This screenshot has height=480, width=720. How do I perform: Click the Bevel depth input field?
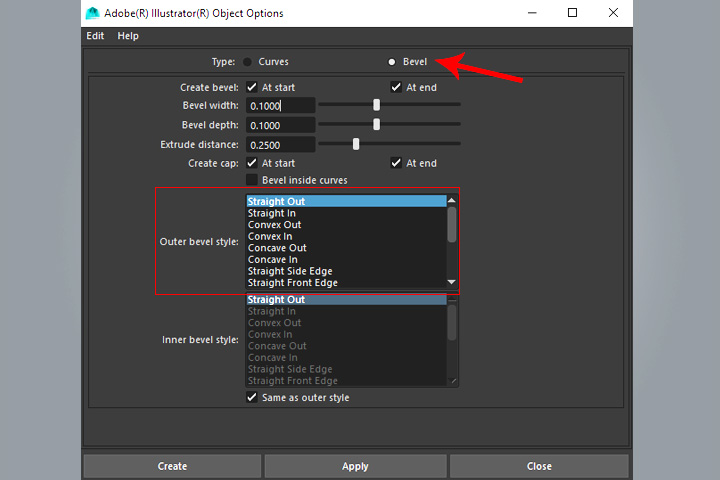(x=280, y=125)
